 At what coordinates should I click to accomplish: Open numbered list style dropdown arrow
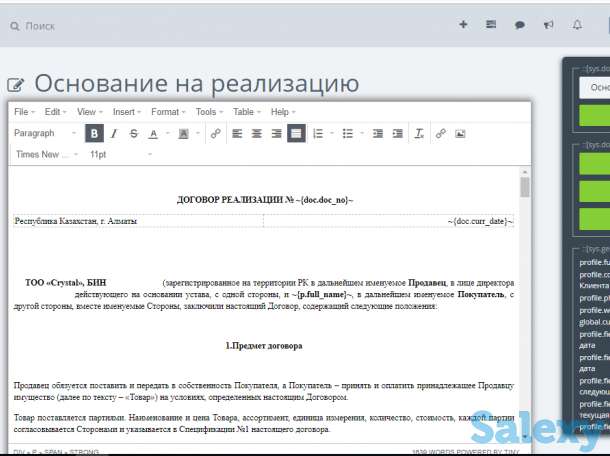click(x=332, y=133)
